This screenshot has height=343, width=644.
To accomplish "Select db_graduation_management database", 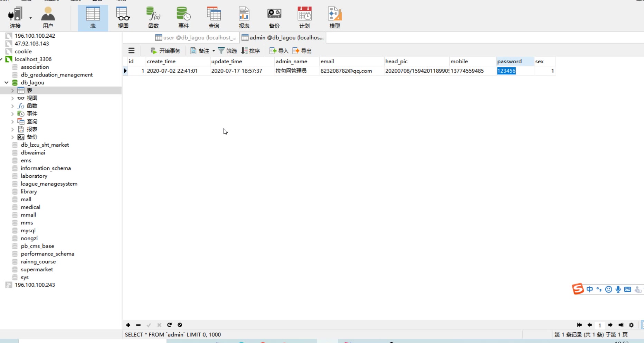I will [x=57, y=75].
